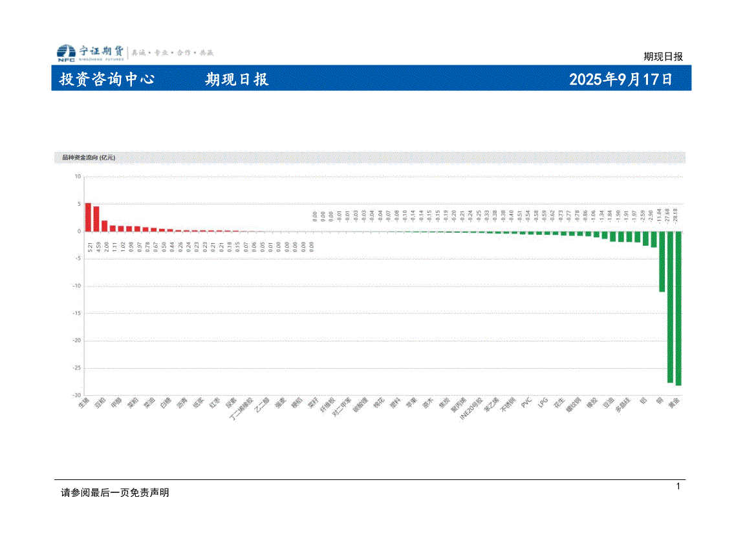Click the data label -2.59
This screenshot has width=756, height=535.
643,216
